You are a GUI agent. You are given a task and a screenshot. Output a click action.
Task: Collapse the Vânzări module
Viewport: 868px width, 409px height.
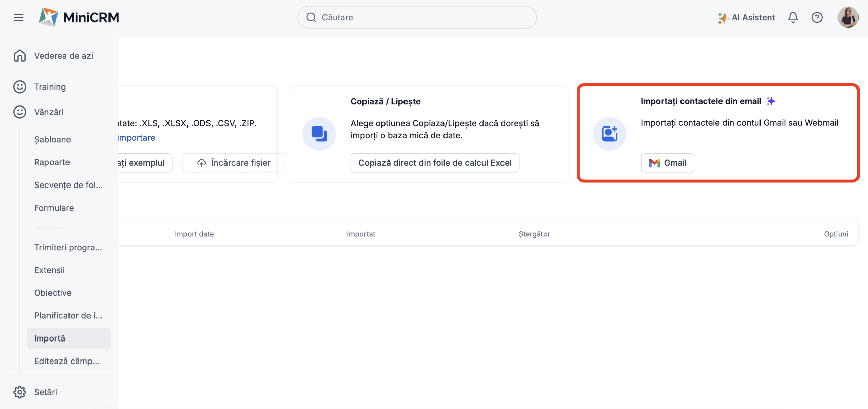49,112
